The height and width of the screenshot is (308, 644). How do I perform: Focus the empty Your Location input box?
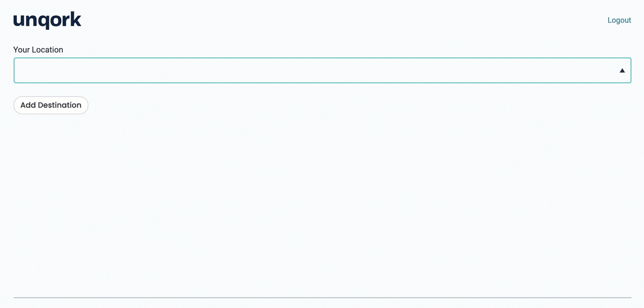click(323, 70)
